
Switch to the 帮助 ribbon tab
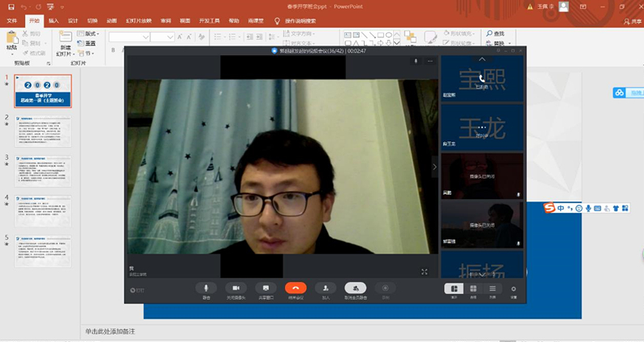234,20
